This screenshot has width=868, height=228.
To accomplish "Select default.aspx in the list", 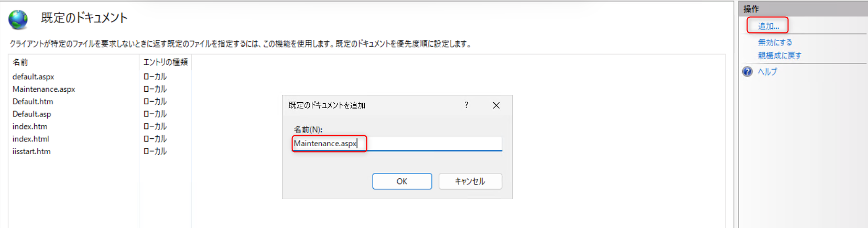I will click(33, 77).
